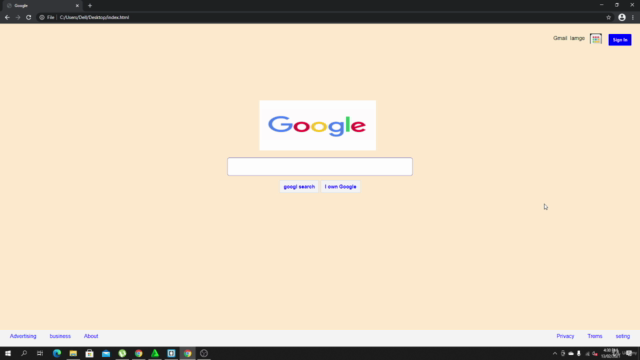Screen dimensions: 640x360
Task: Click the Google logo image
Action: click(318, 125)
